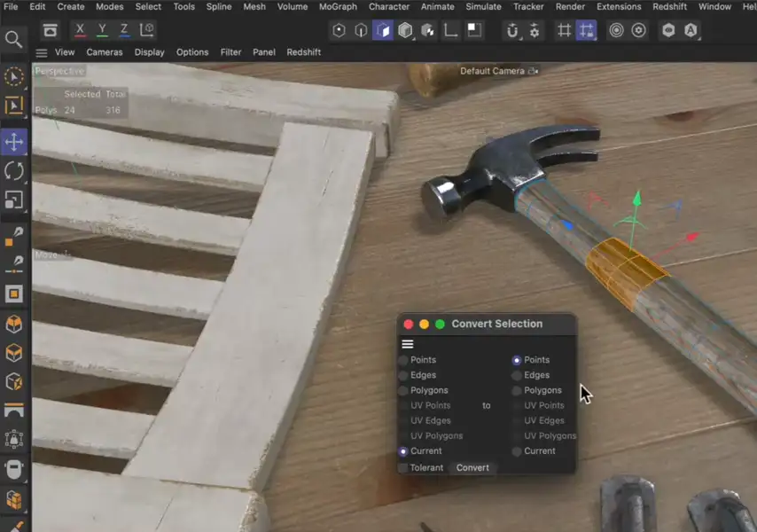Open the Display viewport menu
The width and height of the screenshot is (757, 532).
point(150,51)
